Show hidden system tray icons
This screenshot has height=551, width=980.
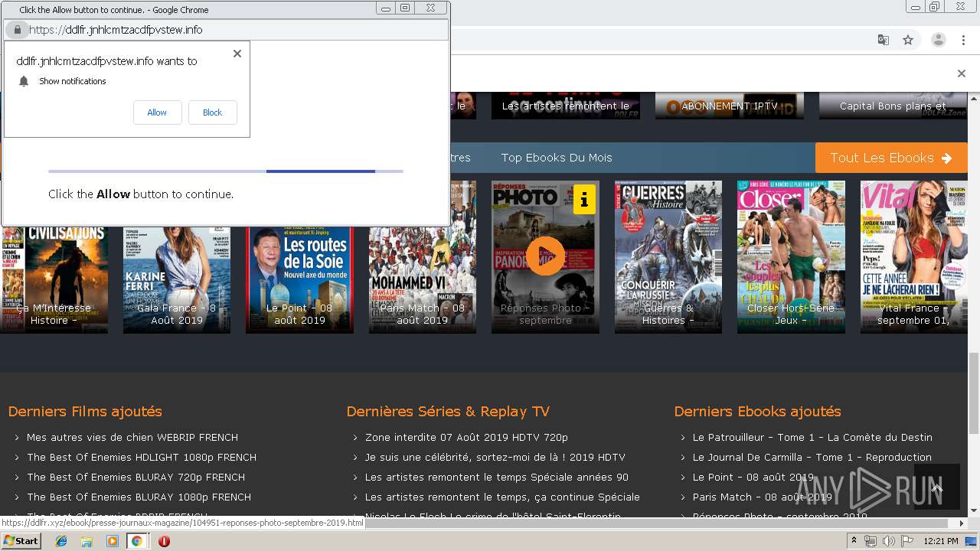click(x=855, y=541)
